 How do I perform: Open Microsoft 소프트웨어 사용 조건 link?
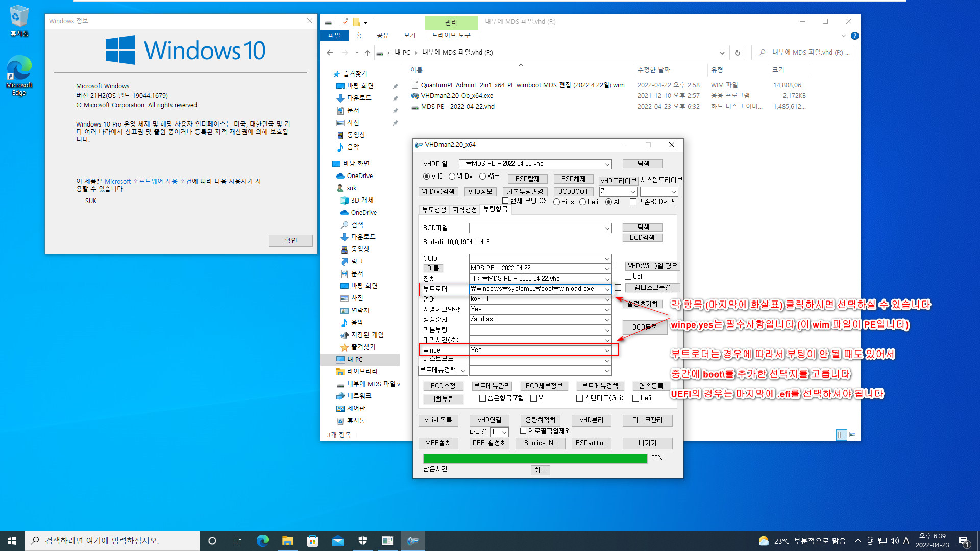click(x=148, y=182)
